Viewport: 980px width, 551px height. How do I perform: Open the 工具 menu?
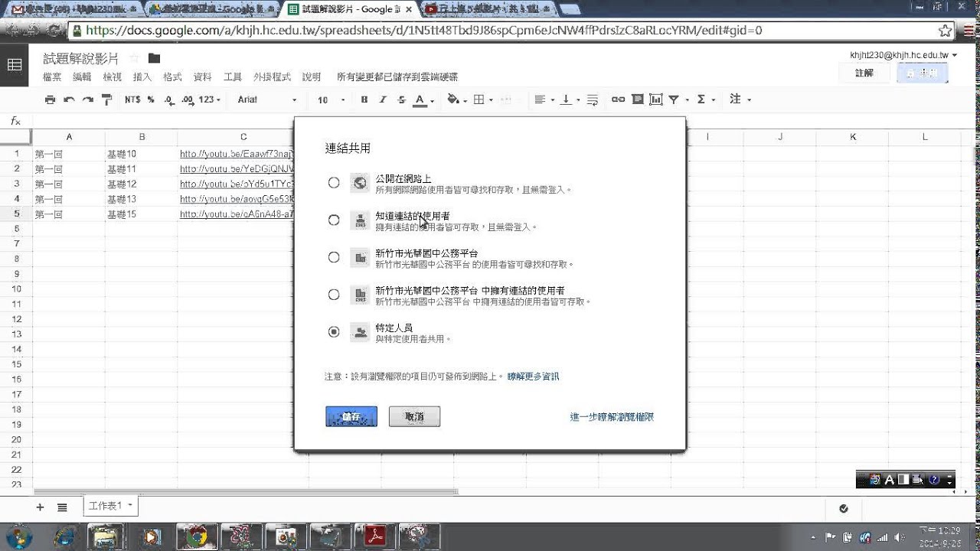233,77
